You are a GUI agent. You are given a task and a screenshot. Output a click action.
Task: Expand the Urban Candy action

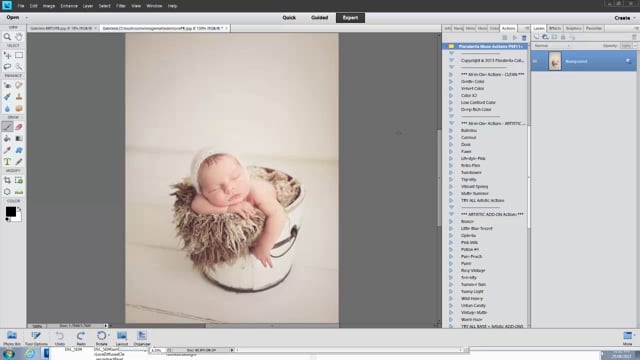(x=451, y=305)
